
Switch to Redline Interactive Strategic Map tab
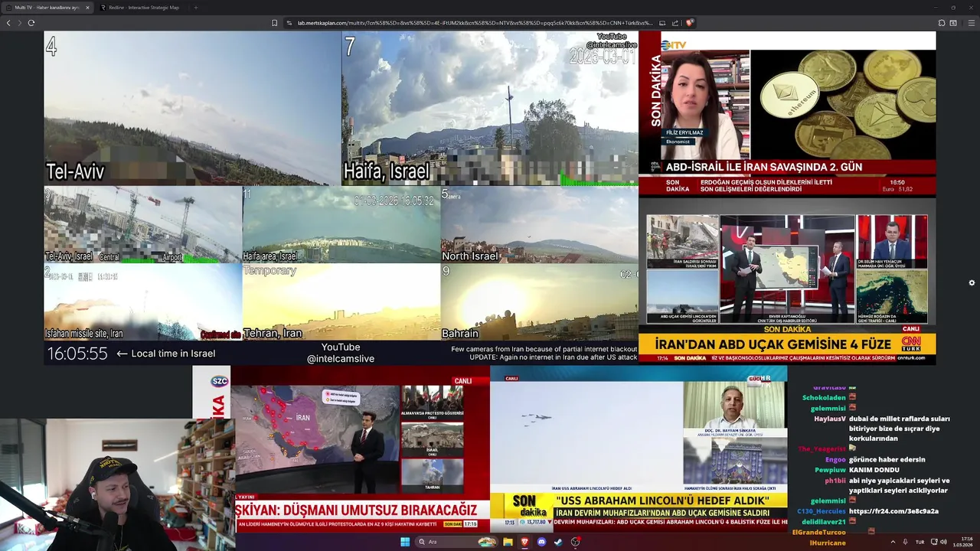(x=143, y=8)
